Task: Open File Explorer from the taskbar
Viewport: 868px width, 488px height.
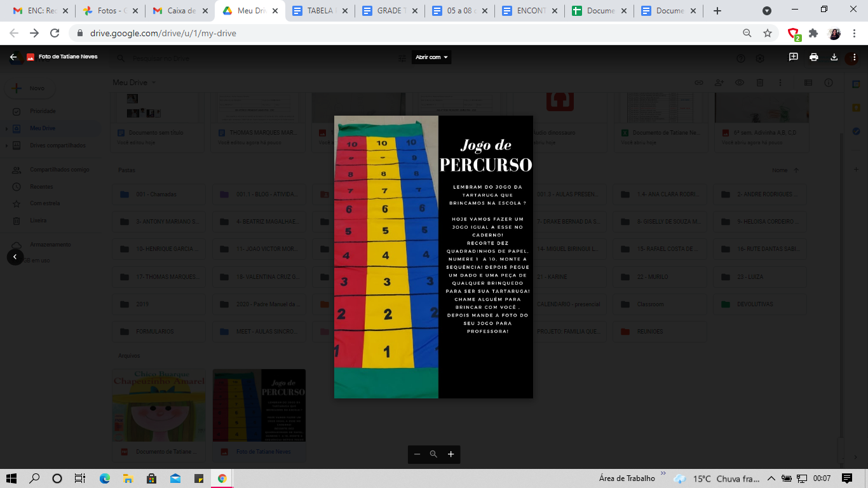Action: pyautogui.click(x=128, y=478)
